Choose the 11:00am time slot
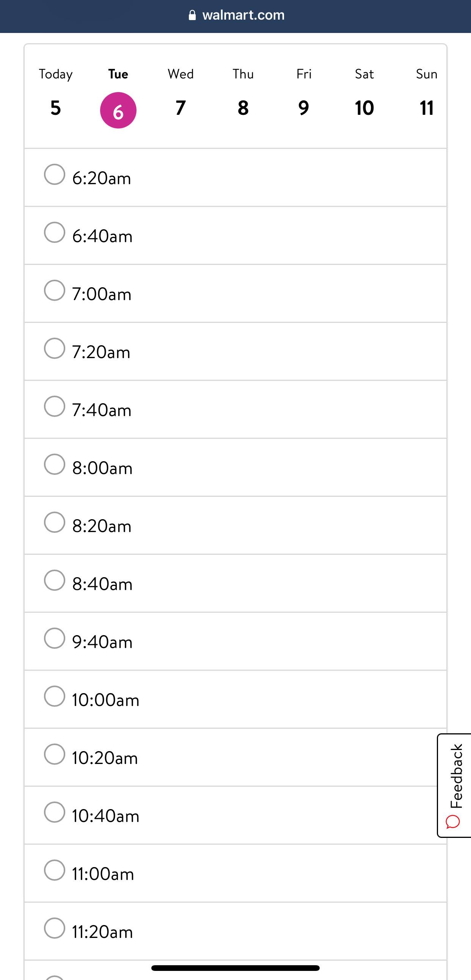This screenshot has height=980, width=471. pos(55,870)
